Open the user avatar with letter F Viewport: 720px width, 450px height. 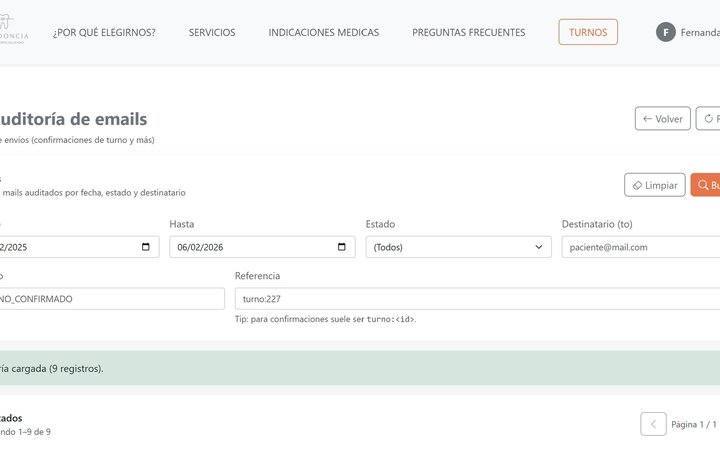coord(666,32)
